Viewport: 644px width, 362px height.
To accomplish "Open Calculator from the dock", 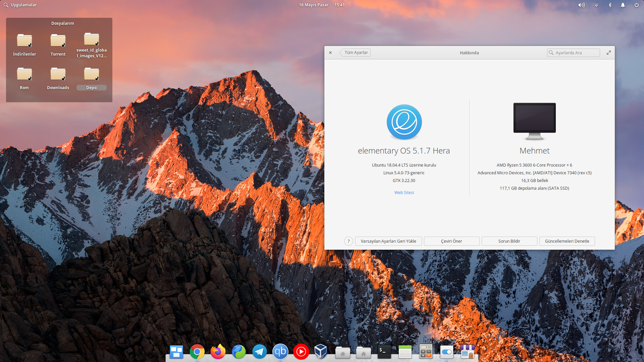I will 426,352.
